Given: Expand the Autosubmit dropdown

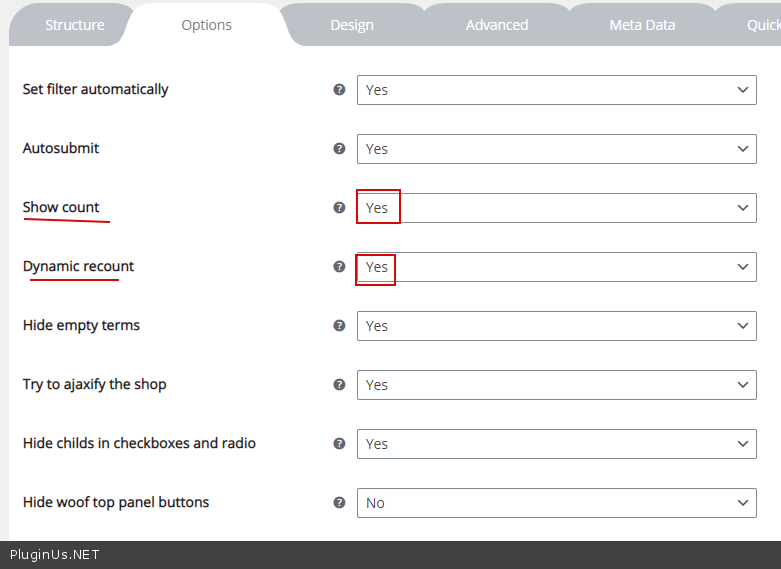Looking at the screenshot, I should pyautogui.click(x=556, y=149).
